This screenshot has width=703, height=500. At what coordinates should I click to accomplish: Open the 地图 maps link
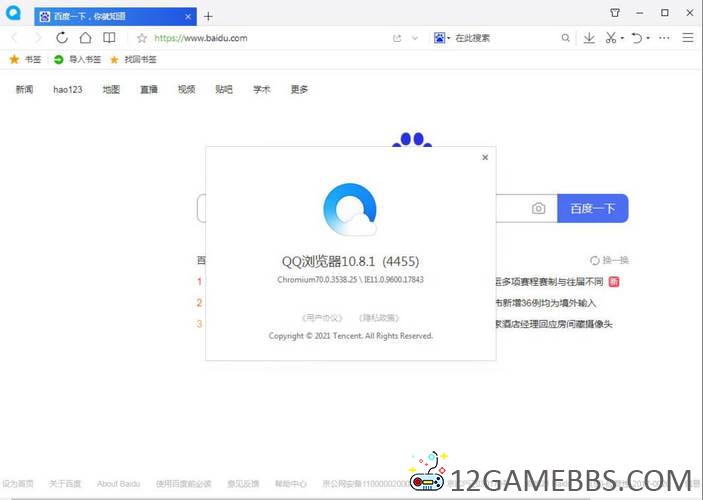click(111, 89)
